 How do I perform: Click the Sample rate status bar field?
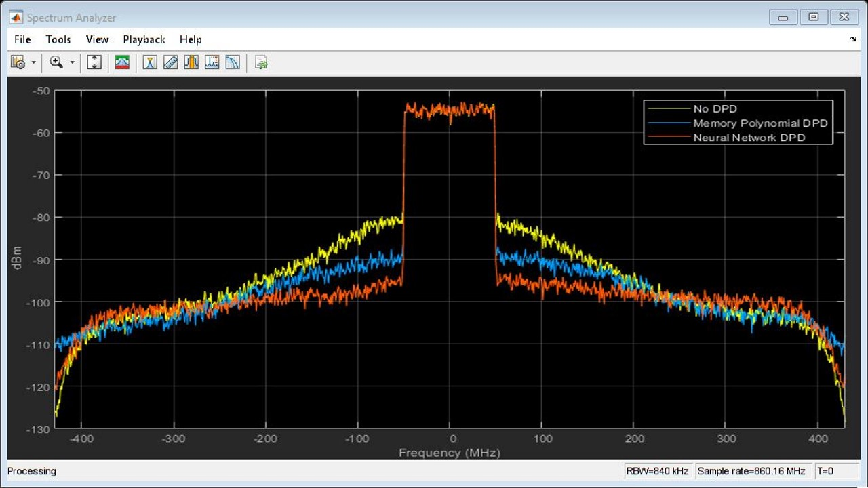pyautogui.click(x=751, y=471)
